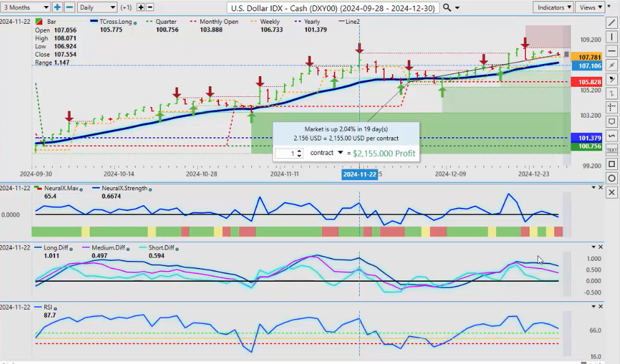This screenshot has height=364, width=620.
Task: Expand the arrow next to search icon
Action: click(x=458, y=7)
